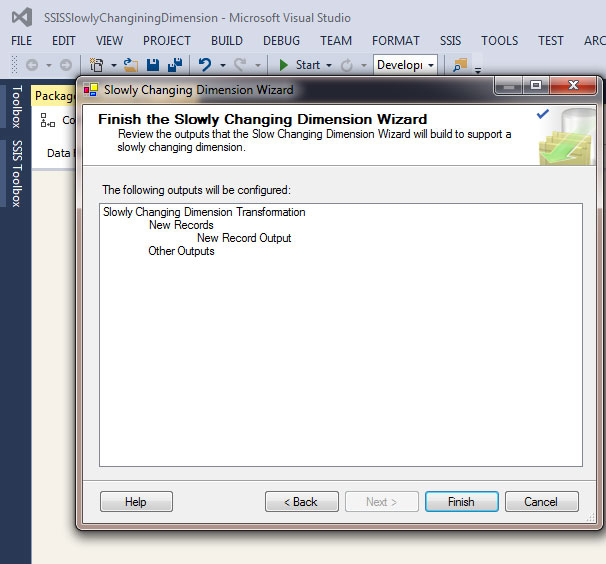Click the Open File toolbar icon
This screenshot has width=606, height=564.
click(131, 65)
